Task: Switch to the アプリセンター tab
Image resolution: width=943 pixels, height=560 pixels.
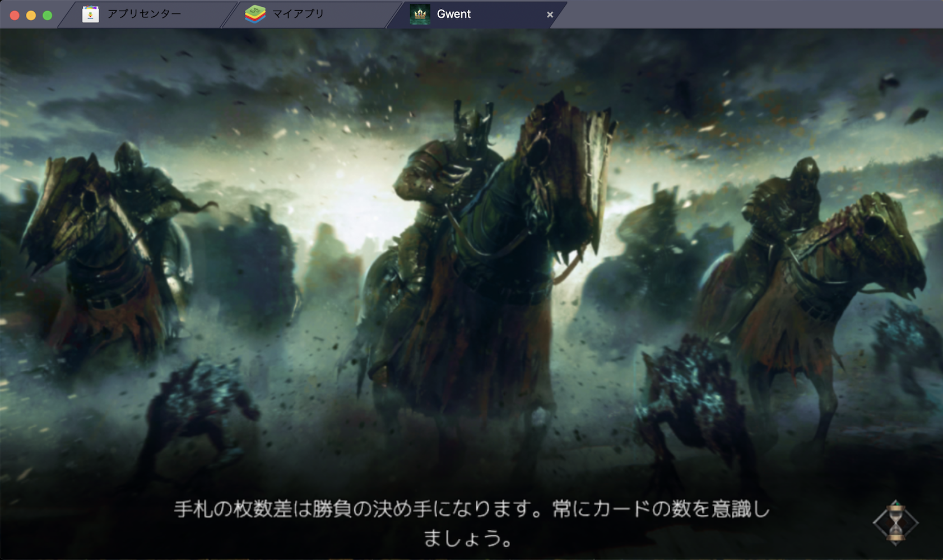Action: point(145,14)
